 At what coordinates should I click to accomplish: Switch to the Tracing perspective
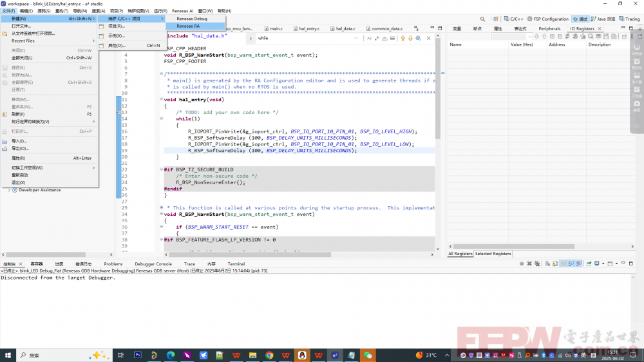[629, 19]
